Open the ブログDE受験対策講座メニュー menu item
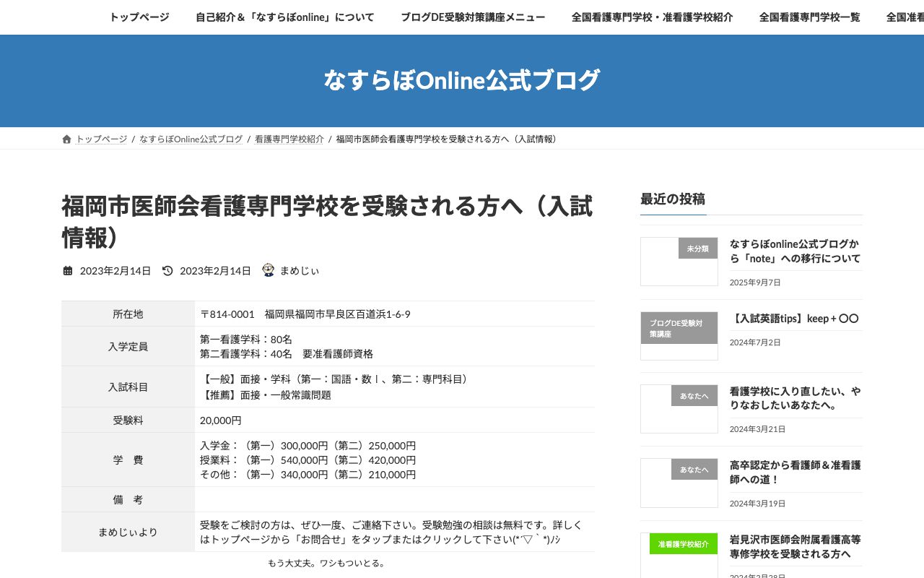This screenshot has width=924, height=578. [473, 17]
